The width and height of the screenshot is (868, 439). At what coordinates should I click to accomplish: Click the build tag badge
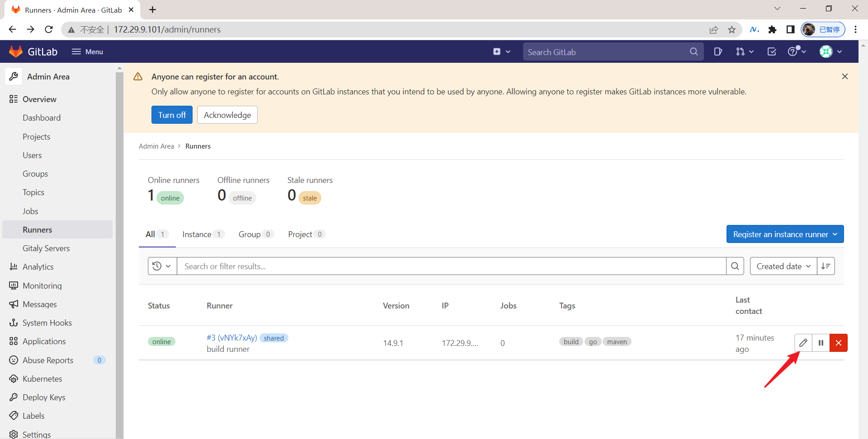coord(571,341)
